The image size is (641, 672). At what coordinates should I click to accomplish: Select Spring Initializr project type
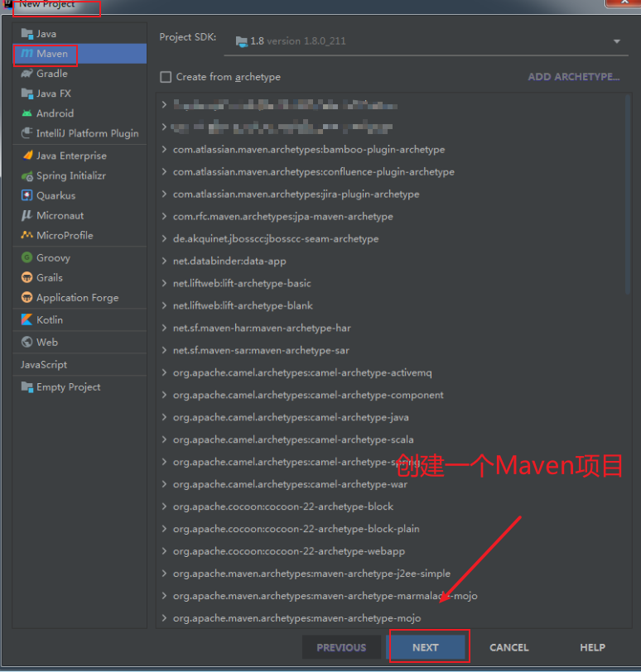click(x=80, y=175)
